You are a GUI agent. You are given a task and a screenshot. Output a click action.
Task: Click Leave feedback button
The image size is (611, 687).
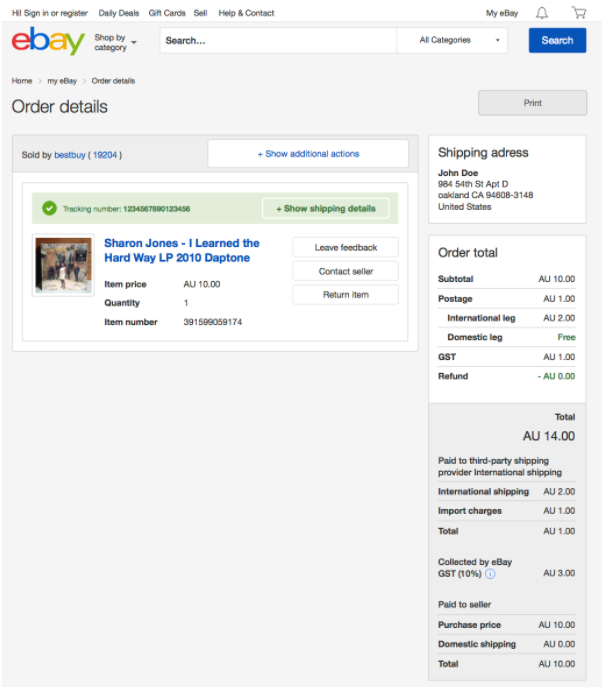(345, 247)
